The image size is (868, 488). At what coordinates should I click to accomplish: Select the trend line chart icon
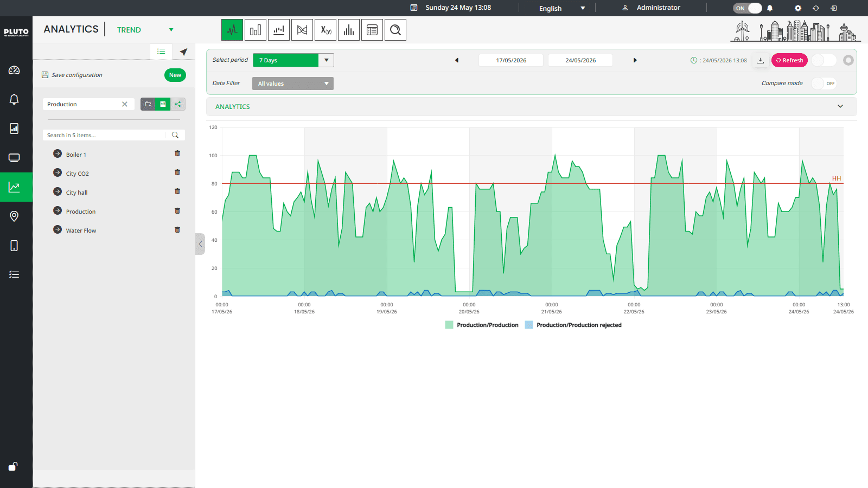[232, 30]
